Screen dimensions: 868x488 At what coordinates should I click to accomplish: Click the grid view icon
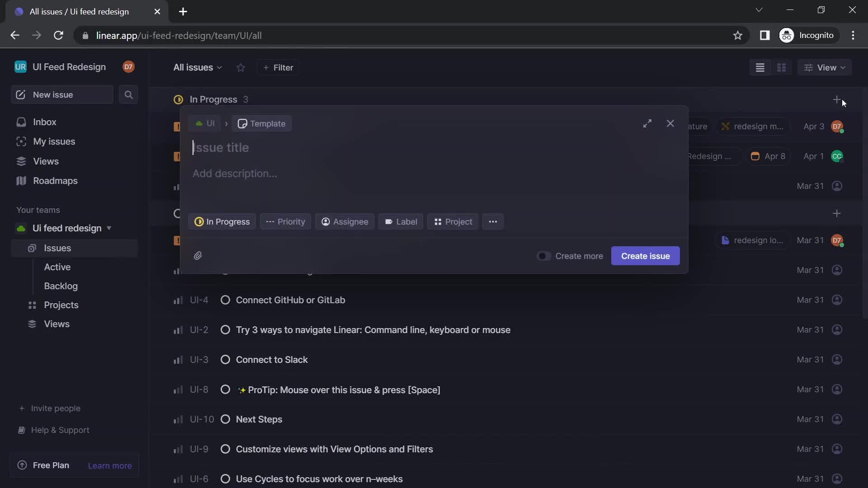coord(783,67)
